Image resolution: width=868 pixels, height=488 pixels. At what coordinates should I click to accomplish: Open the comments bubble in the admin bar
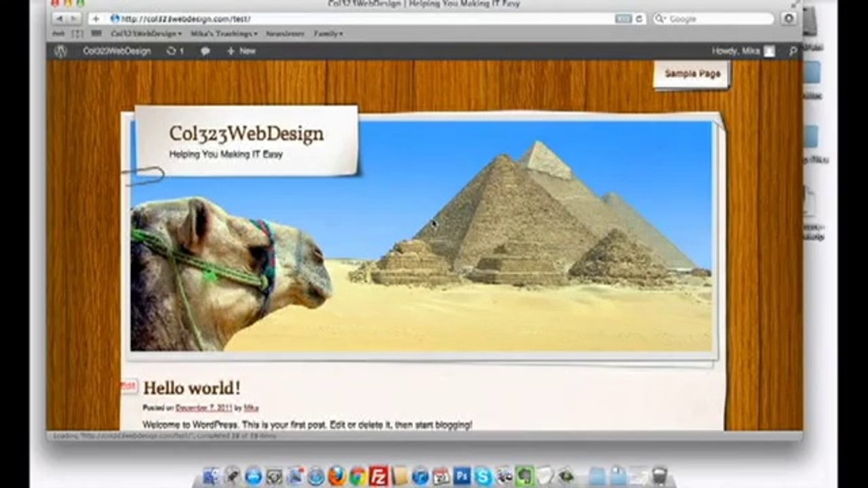pos(205,51)
